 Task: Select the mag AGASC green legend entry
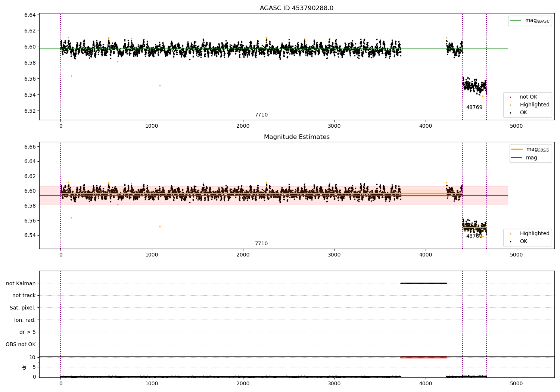tap(530, 21)
